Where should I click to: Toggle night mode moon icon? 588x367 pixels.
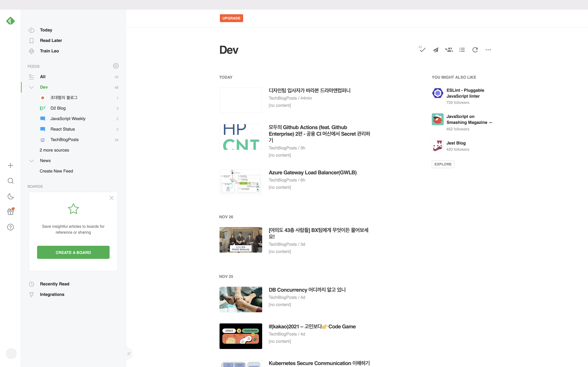tap(10, 196)
